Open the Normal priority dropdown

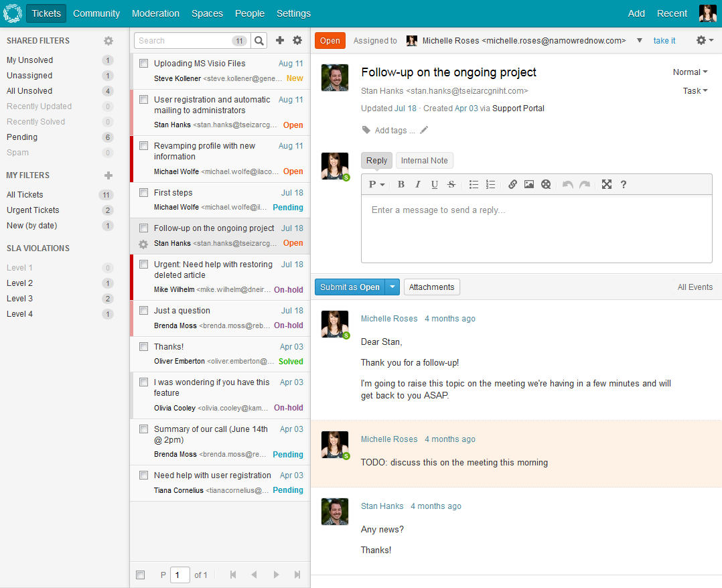(690, 72)
